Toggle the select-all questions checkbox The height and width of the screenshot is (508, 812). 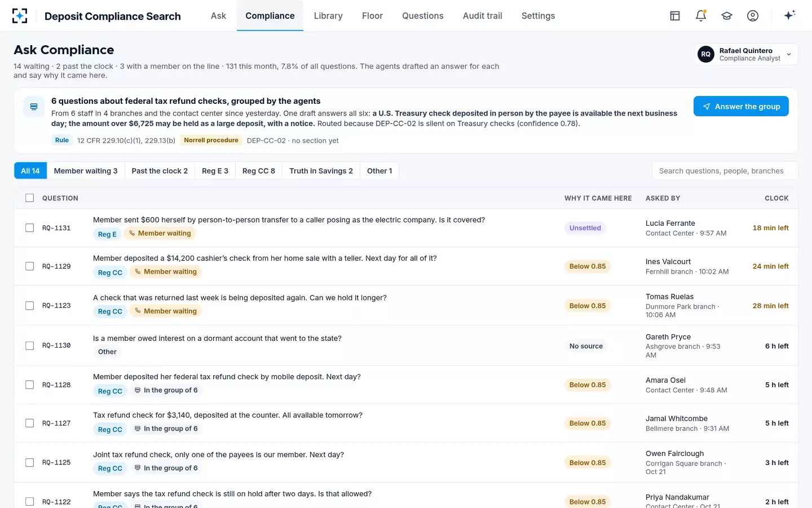[30, 198]
